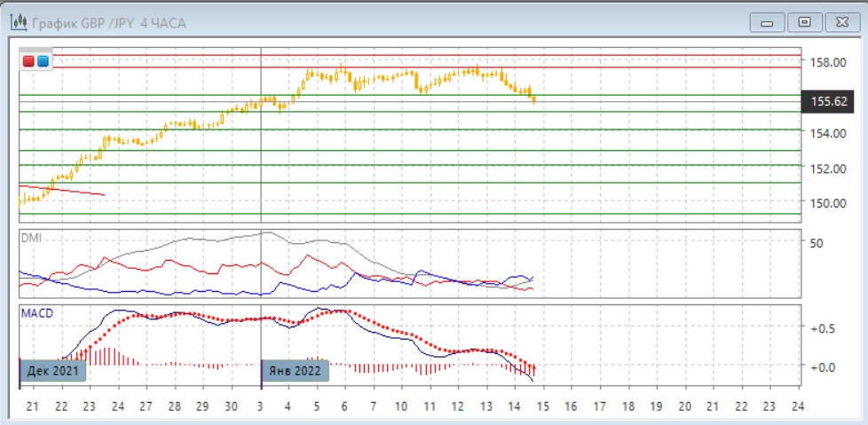Click the График GBP/JPY 4 ЧАСА title
Viewport: 868px width, 425px height.
[x=109, y=22]
